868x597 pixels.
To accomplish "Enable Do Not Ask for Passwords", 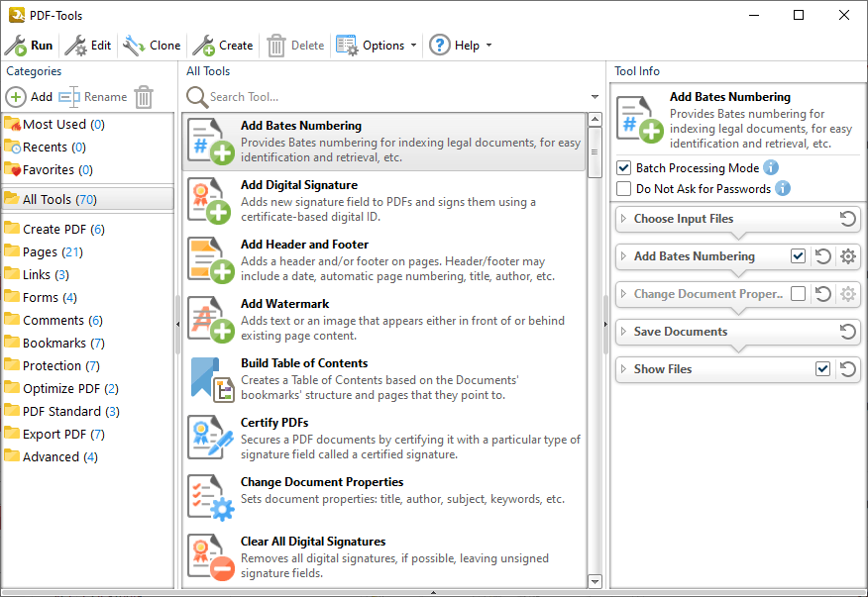I will click(x=623, y=188).
